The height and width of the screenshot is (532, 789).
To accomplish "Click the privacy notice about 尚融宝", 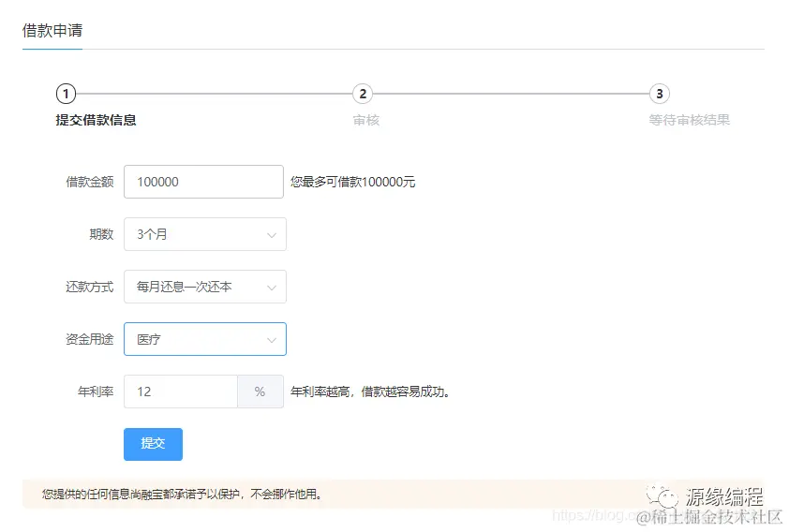I will pos(182,495).
